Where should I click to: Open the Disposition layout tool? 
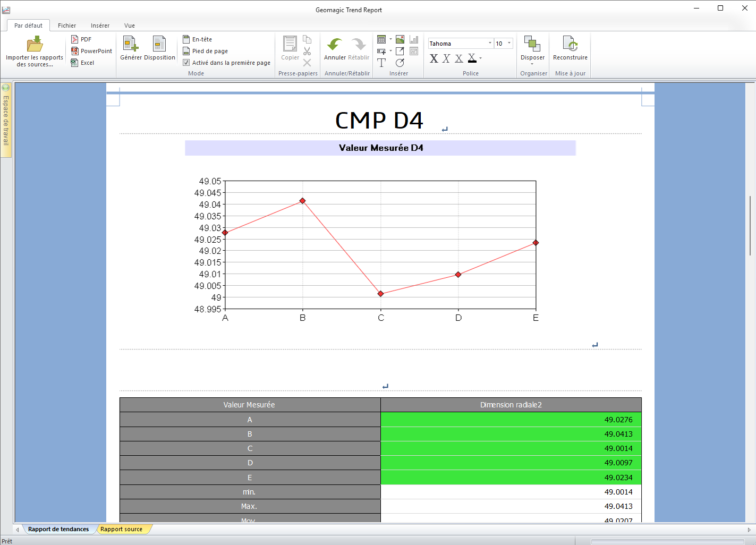[x=159, y=44]
